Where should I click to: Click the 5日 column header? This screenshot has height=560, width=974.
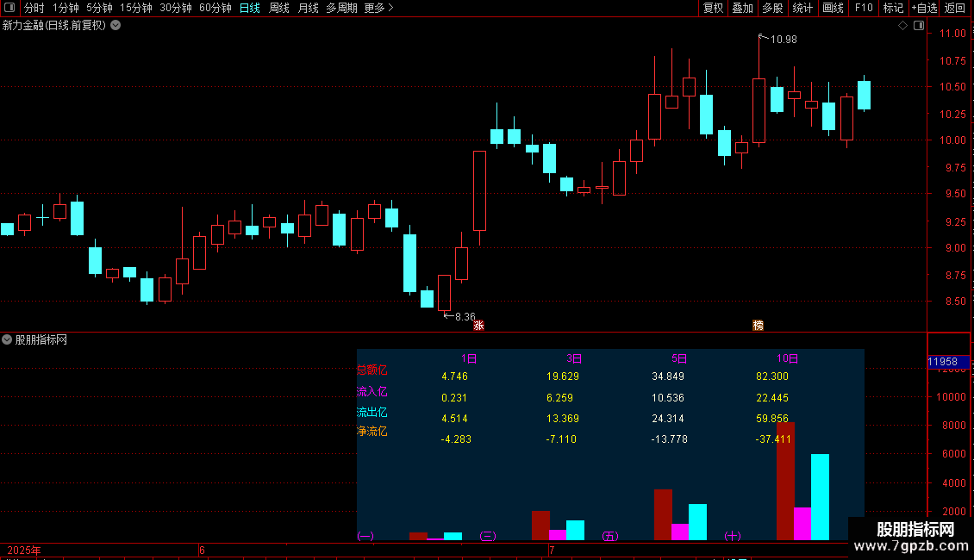coord(679,359)
